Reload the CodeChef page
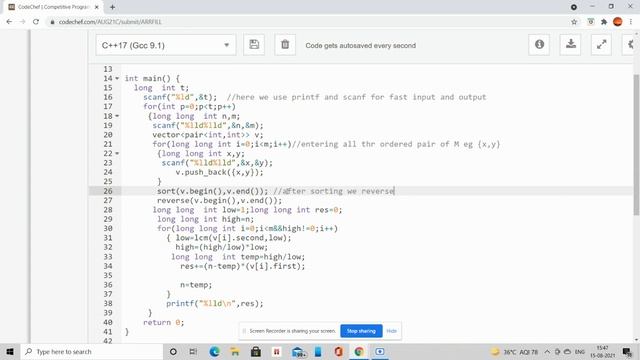Screen dimensions: 640x360 36,22
